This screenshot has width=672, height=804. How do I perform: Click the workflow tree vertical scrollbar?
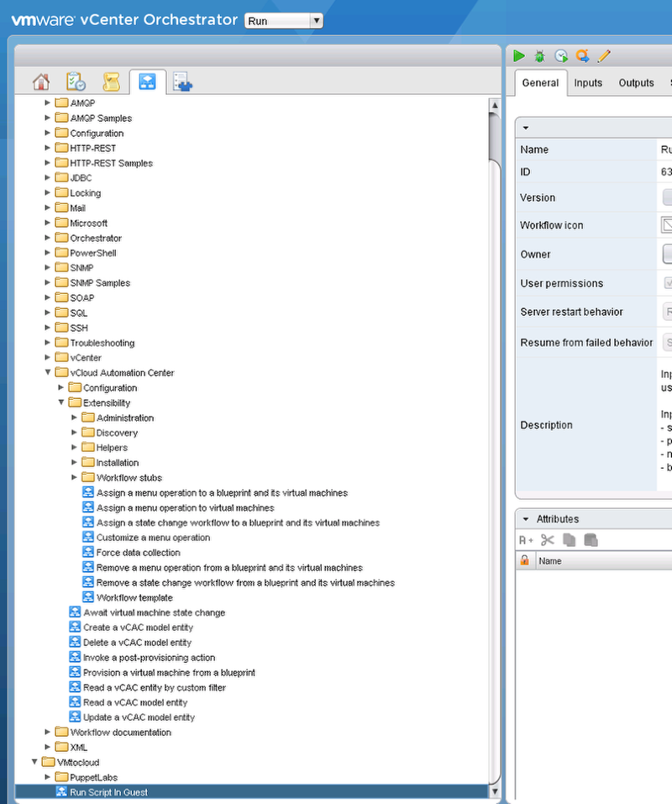495,420
